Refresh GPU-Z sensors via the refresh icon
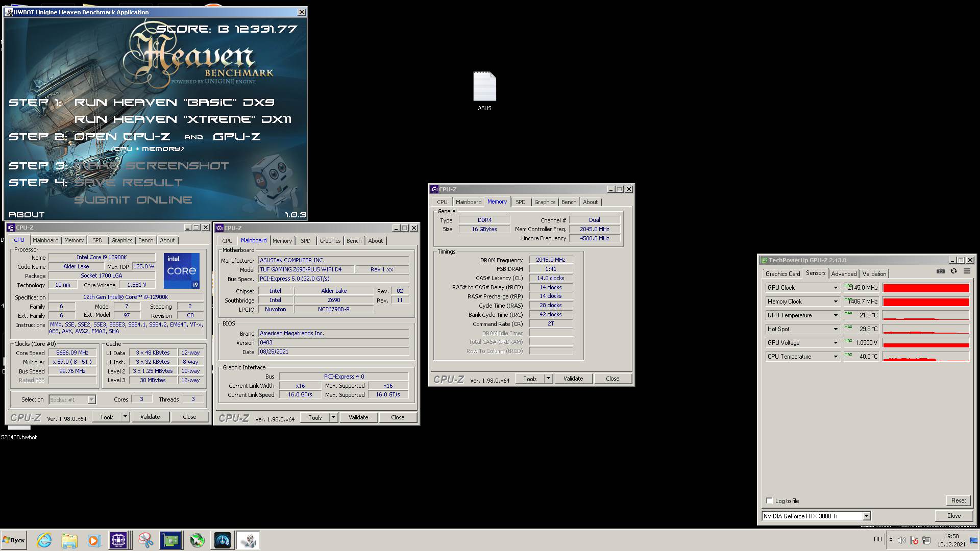 click(953, 271)
